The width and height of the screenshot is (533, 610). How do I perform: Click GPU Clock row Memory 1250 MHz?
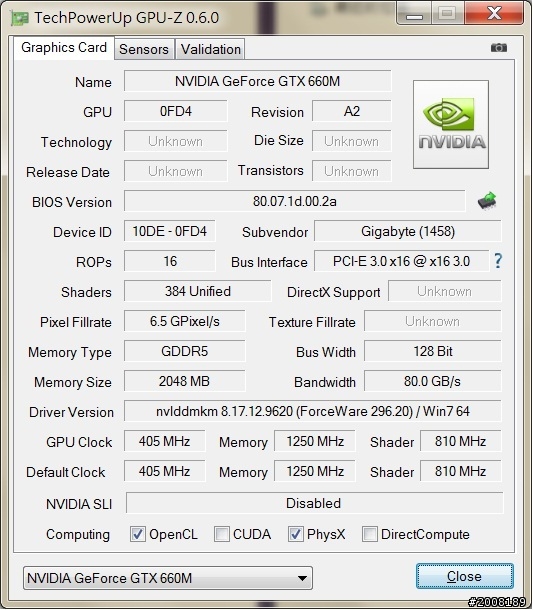tap(315, 441)
